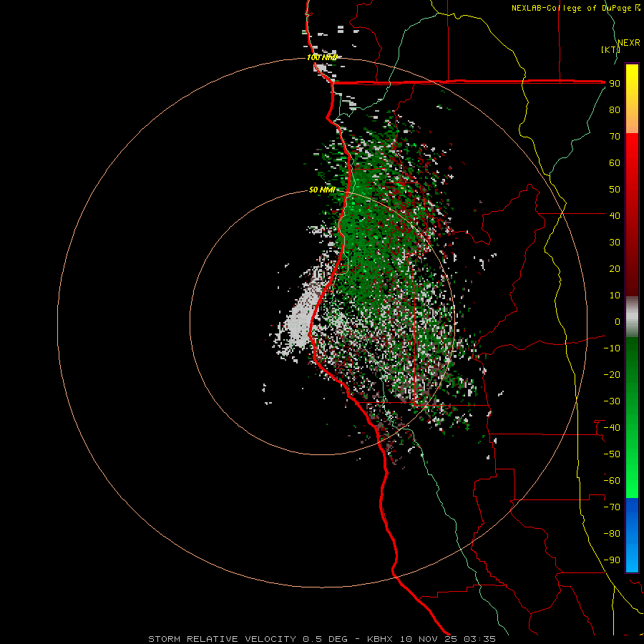The height and width of the screenshot is (644, 644).
Task: Click the 80 value on velocity scale
Action: point(615,109)
